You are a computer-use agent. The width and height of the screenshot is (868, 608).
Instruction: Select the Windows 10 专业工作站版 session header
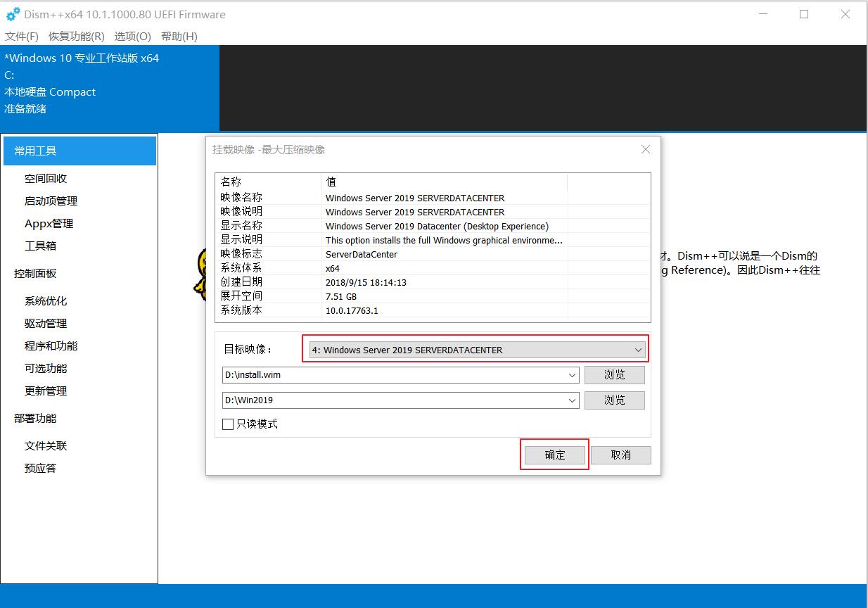click(x=81, y=58)
